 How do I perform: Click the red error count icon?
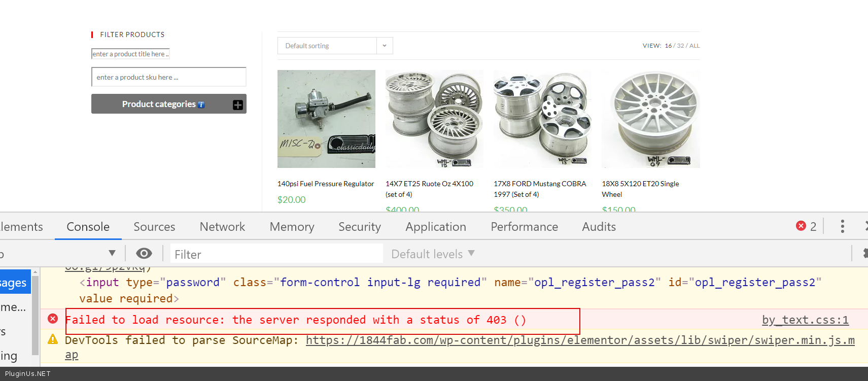[801, 226]
